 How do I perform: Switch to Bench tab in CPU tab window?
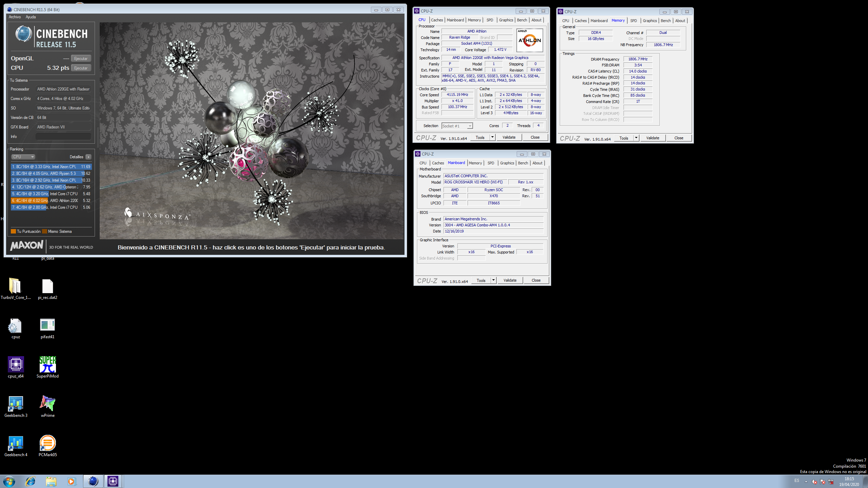point(522,20)
